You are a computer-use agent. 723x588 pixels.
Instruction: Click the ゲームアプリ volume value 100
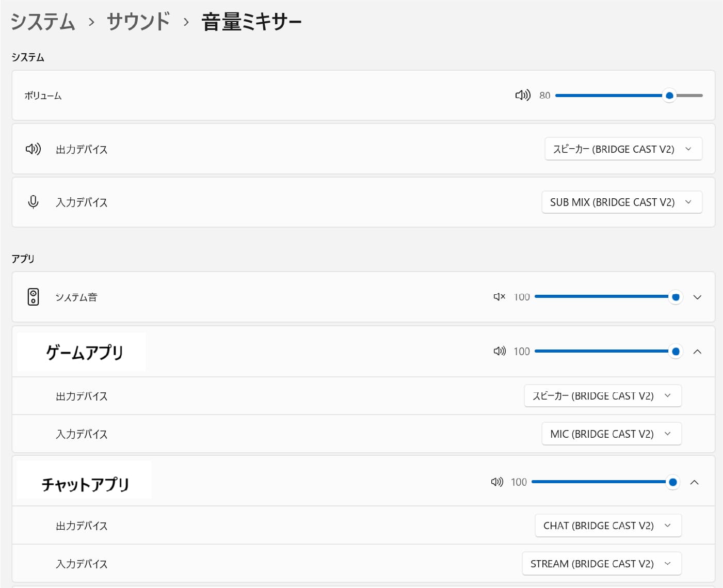pyautogui.click(x=522, y=352)
